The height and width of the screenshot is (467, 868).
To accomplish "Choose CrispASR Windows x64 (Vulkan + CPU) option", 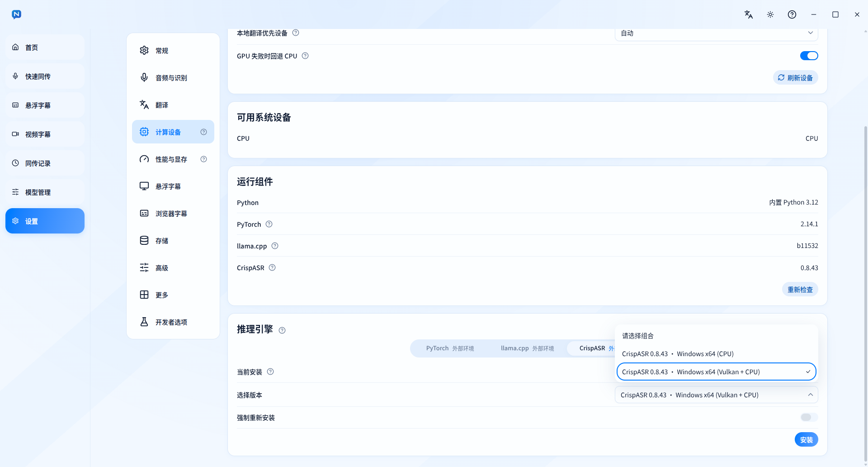I will tap(717, 372).
